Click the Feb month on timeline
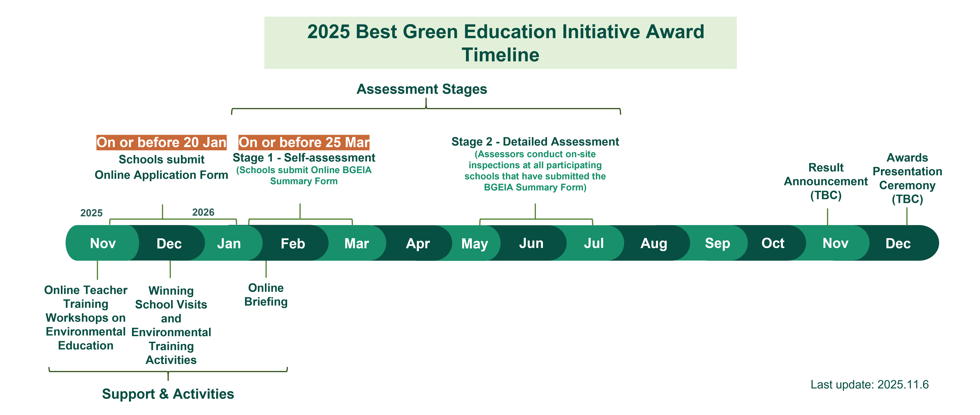980x415 pixels. (293, 243)
